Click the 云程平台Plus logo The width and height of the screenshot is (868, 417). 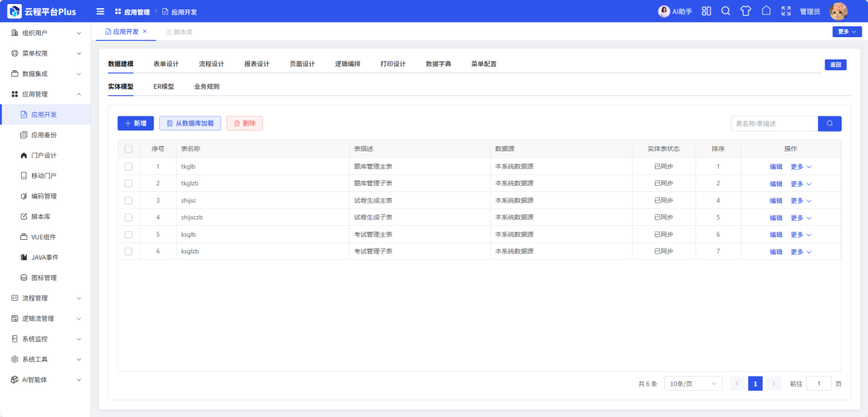pyautogui.click(x=42, y=11)
